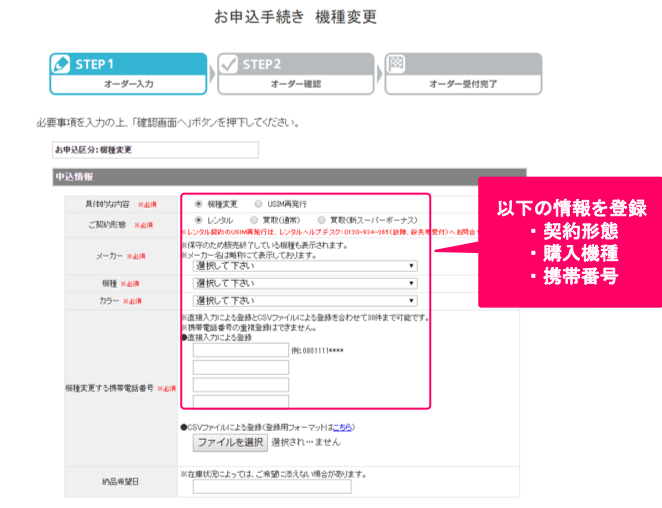Expand the 機種 model dropdown
This screenshot has height=508, width=662.
coord(305,283)
